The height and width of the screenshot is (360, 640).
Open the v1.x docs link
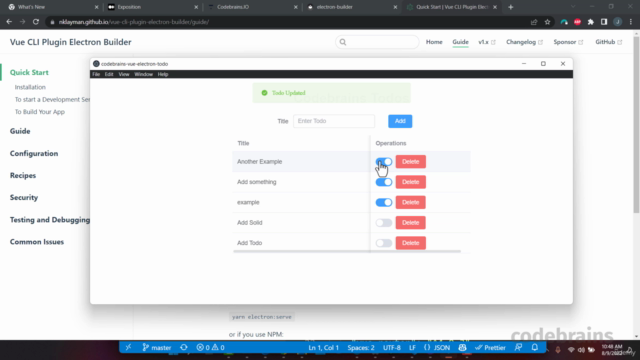click(487, 42)
